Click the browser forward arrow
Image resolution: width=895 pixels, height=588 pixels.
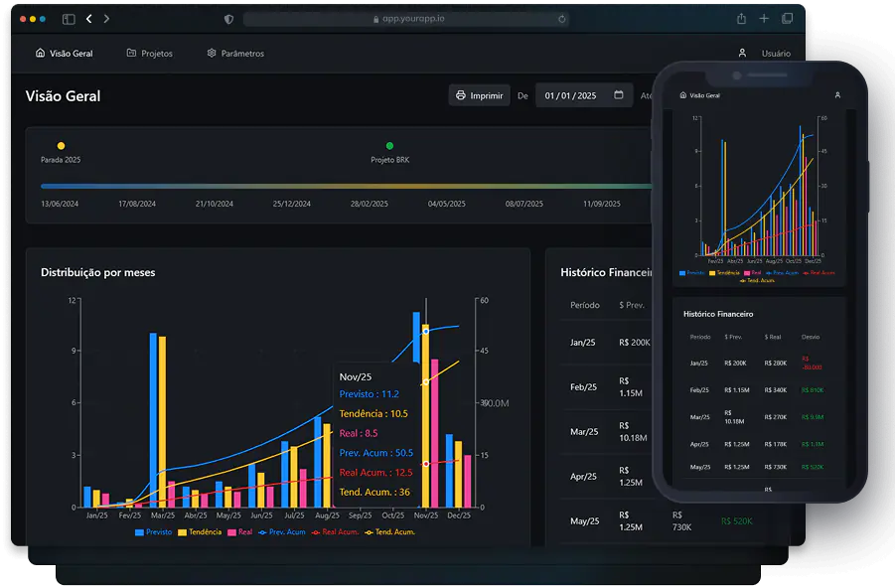106,19
